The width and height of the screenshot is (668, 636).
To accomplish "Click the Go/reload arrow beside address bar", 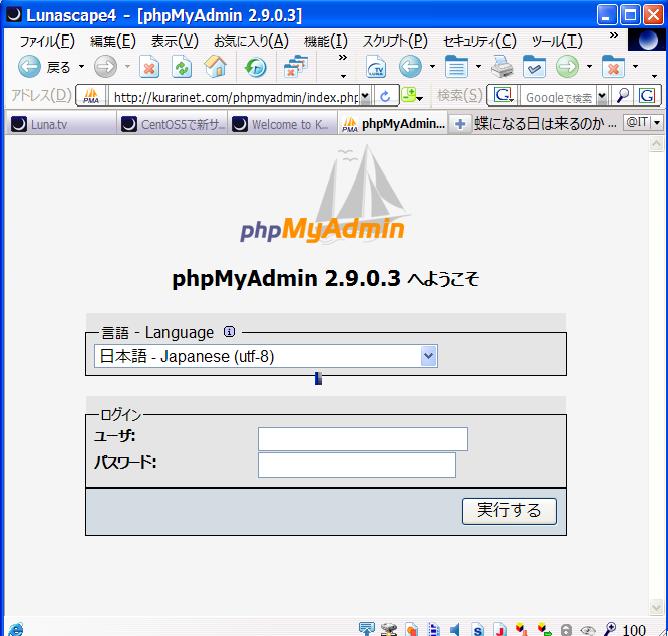I will pos(385,96).
